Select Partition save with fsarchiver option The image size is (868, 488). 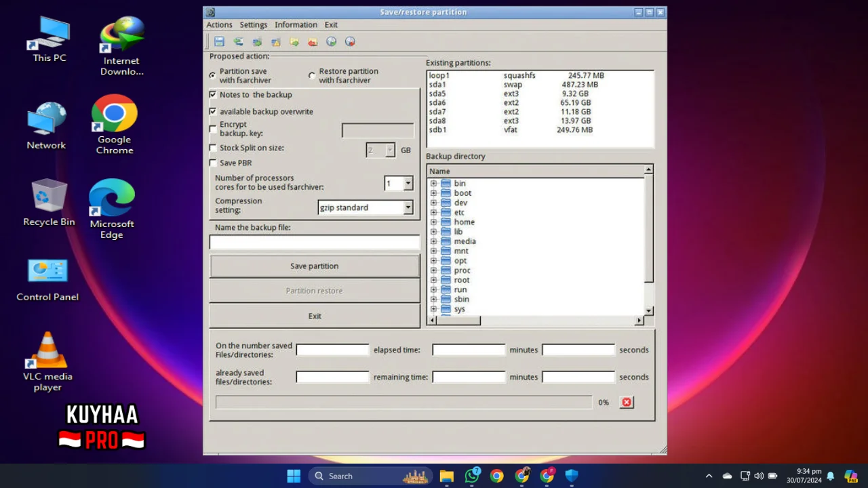coord(213,75)
